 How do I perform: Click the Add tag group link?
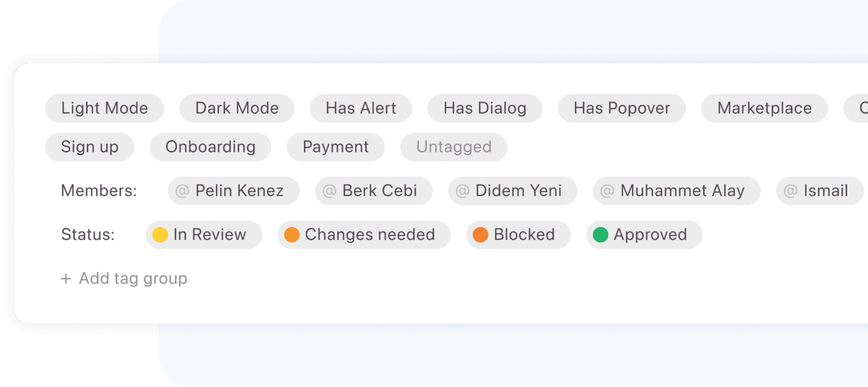(133, 278)
